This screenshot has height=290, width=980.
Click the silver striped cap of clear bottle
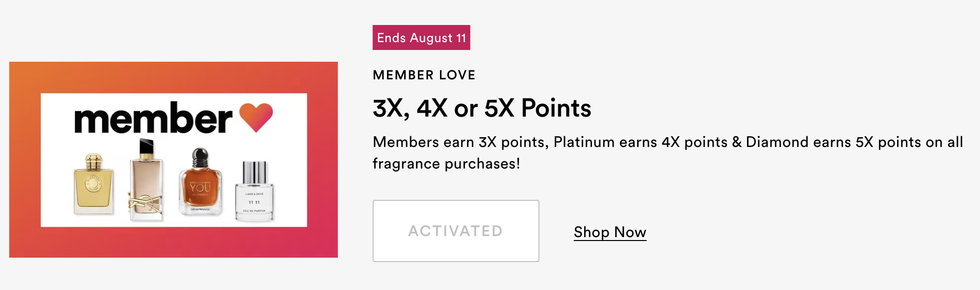[x=255, y=172]
